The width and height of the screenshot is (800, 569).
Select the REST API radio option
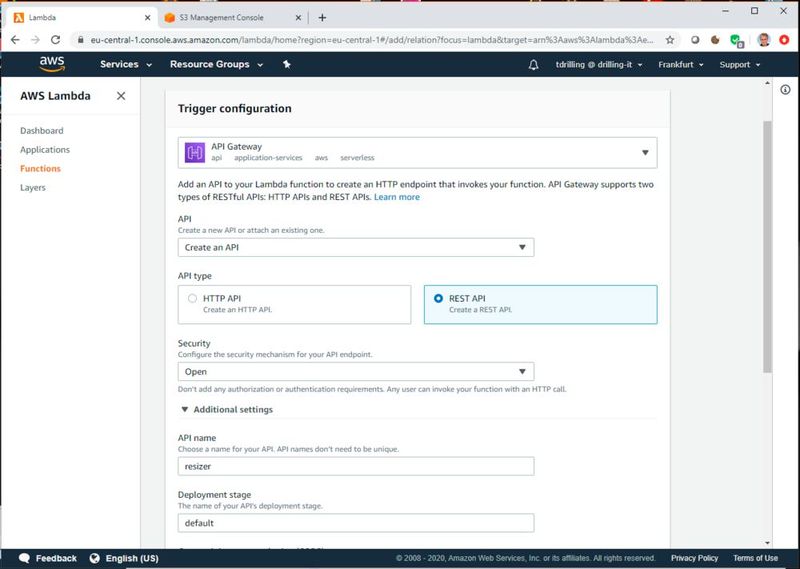click(x=438, y=299)
